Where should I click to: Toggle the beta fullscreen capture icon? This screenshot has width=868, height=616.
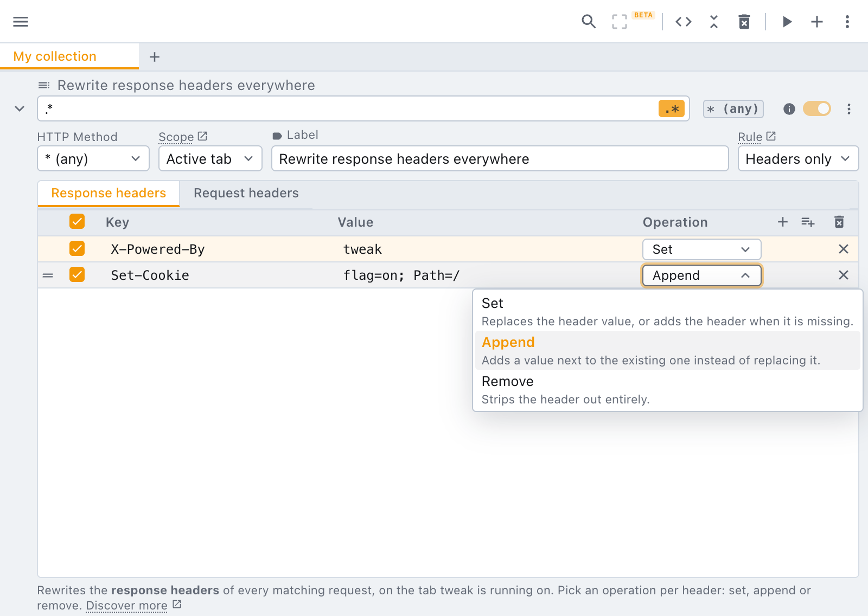click(x=620, y=22)
